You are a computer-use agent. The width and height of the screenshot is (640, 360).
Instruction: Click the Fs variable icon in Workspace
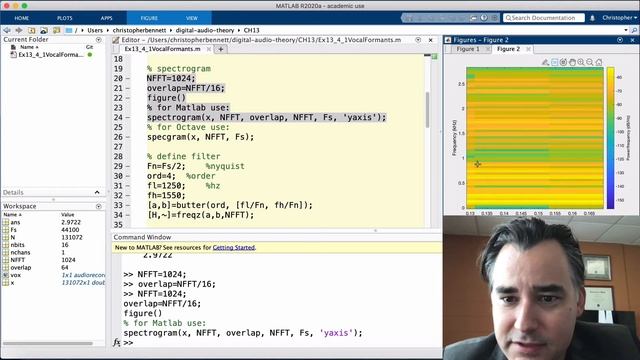[x=6, y=230]
